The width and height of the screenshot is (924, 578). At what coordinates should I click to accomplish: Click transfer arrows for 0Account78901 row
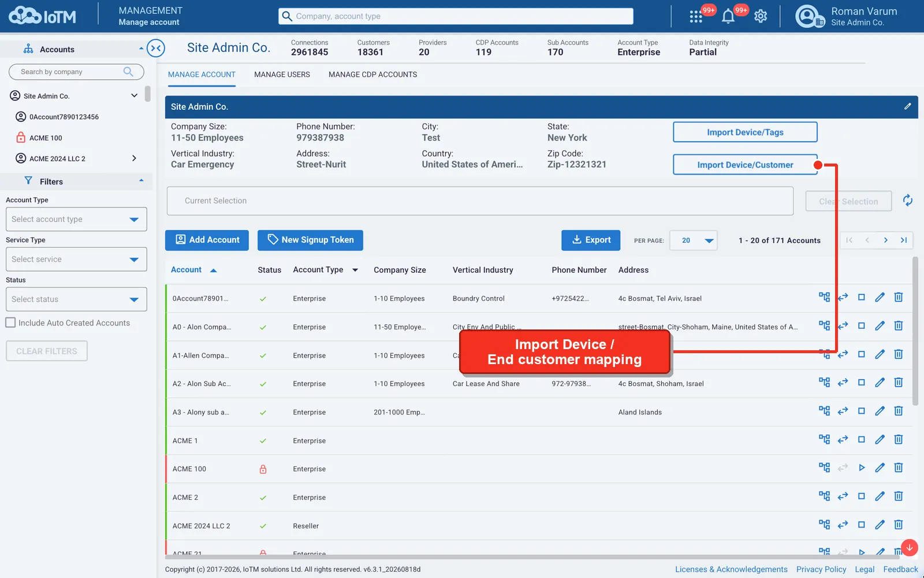(x=843, y=298)
